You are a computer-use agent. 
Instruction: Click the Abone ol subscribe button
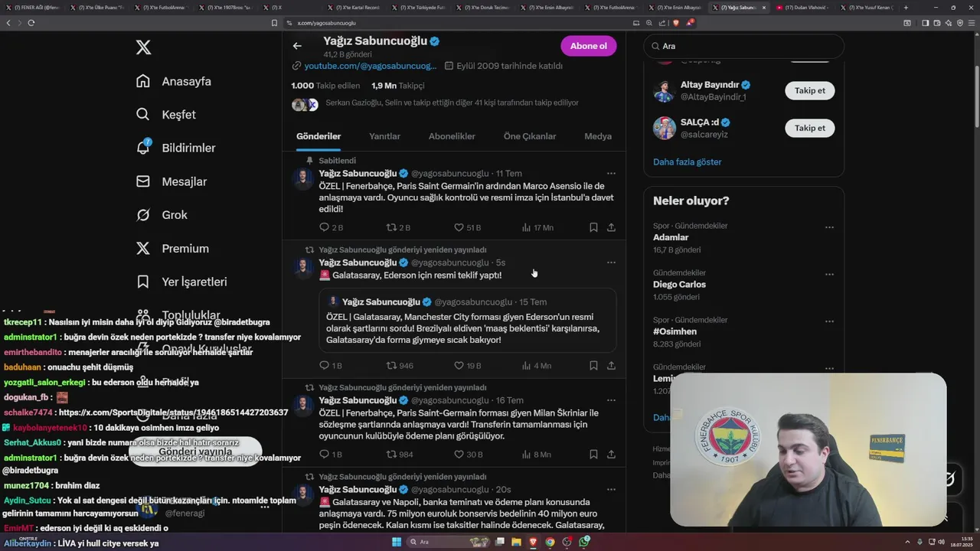(588, 46)
